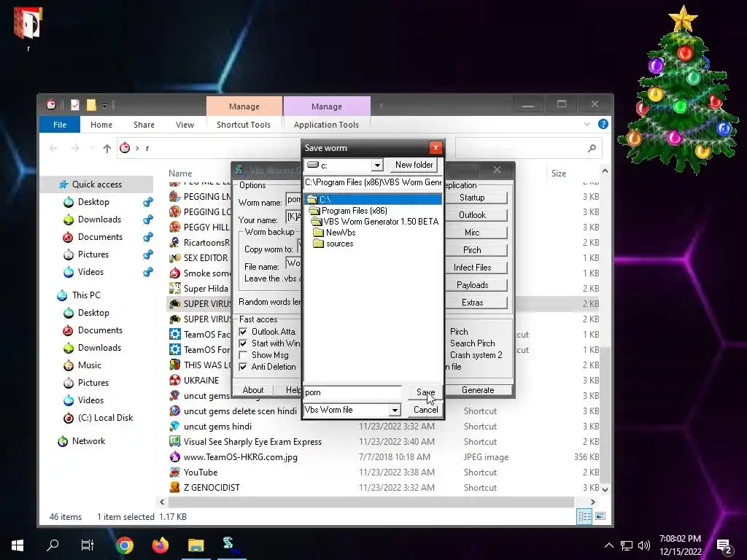
Task: Open the notifications action center
Action: (724, 547)
